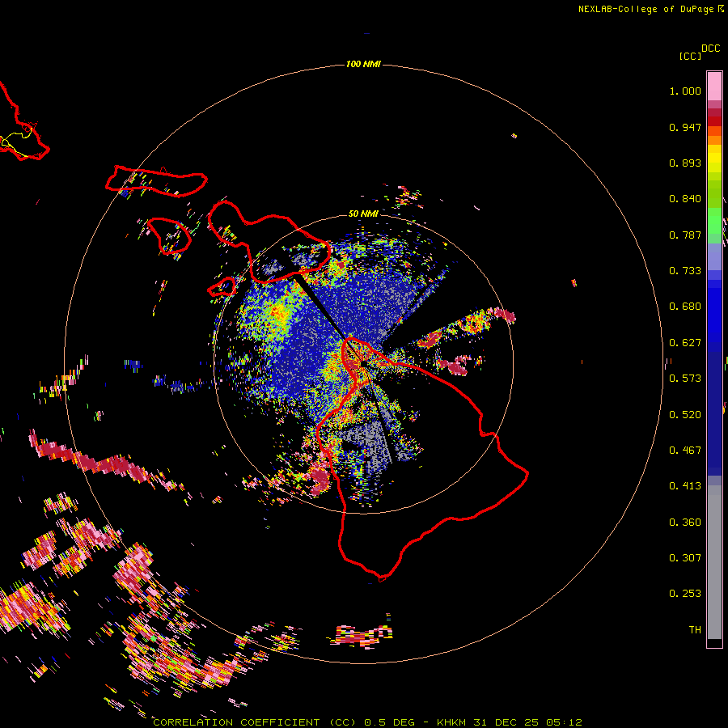Click the gray lower band of color scale
Viewport: 728px width, 728px height.
pos(714,562)
